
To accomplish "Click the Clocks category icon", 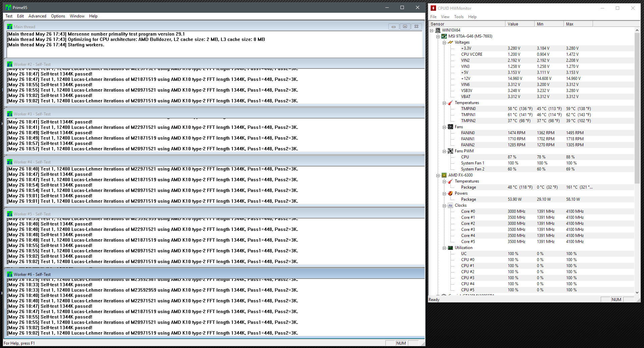I will (x=450, y=205).
